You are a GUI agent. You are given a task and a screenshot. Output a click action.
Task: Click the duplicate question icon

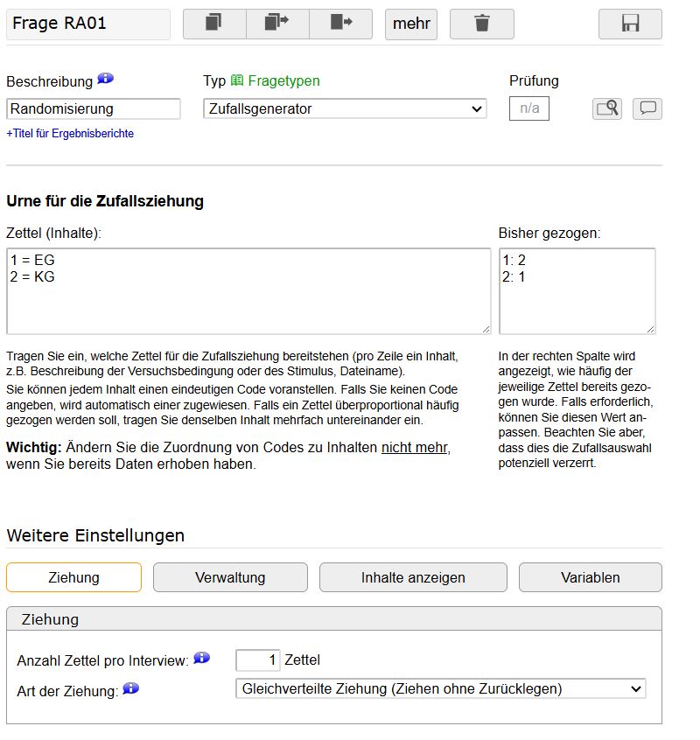click(x=214, y=24)
